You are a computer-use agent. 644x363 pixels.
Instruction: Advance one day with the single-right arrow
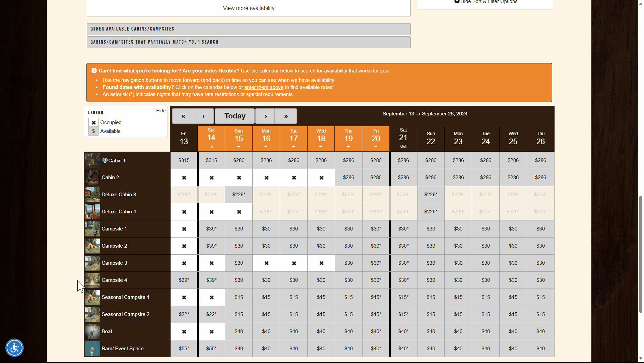tap(265, 116)
